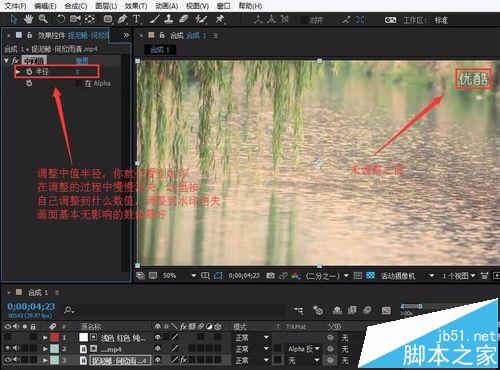Select the Brush tool
The width and height of the screenshot is (500, 370).
(154, 19)
